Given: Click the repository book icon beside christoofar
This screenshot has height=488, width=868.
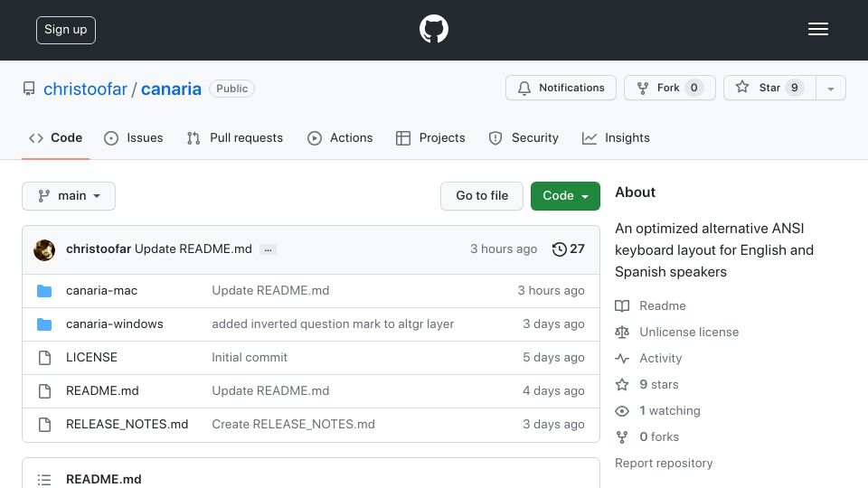Looking at the screenshot, I should (x=29, y=89).
